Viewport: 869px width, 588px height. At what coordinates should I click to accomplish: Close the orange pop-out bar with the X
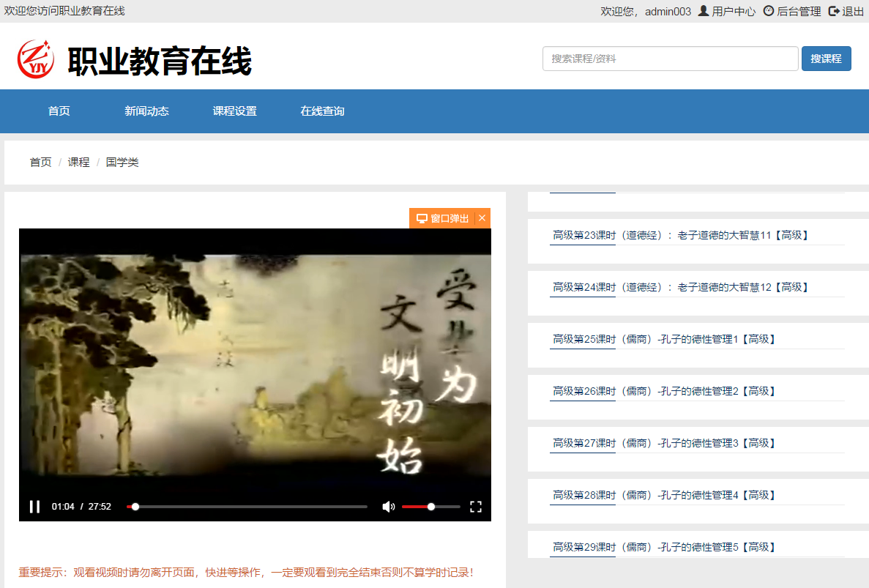point(482,218)
